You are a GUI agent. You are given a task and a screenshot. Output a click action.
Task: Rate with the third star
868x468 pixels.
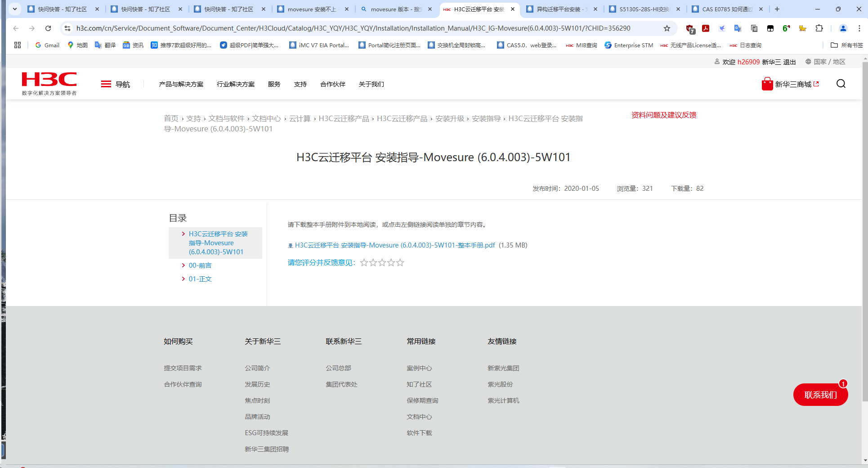click(x=382, y=262)
